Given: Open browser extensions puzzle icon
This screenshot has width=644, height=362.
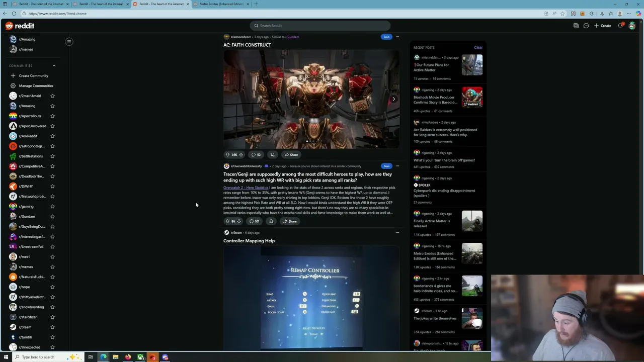Looking at the screenshot, I should [591, 14].
